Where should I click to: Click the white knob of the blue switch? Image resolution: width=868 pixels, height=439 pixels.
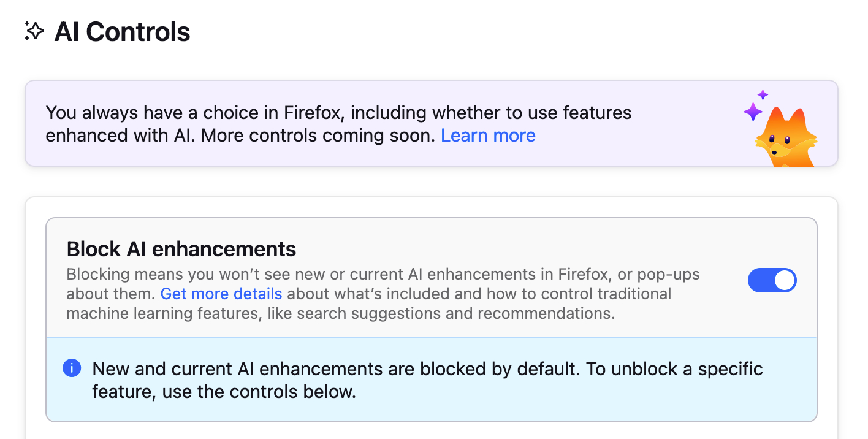785,280
